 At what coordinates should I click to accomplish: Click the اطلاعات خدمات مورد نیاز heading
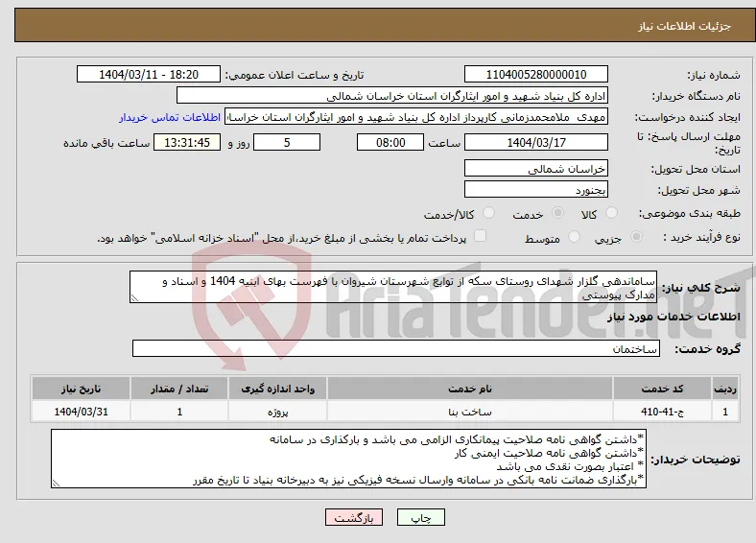tap(673, 317)
